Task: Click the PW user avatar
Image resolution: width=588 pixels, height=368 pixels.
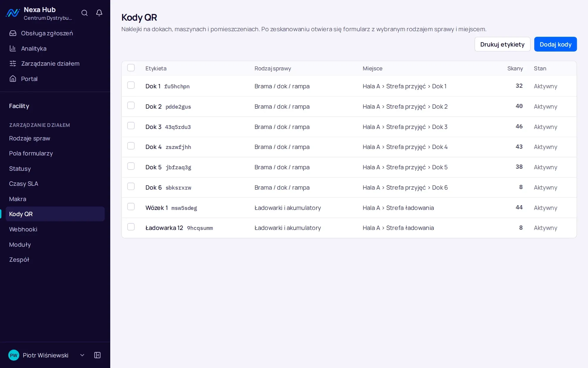Action: (14, 355)
